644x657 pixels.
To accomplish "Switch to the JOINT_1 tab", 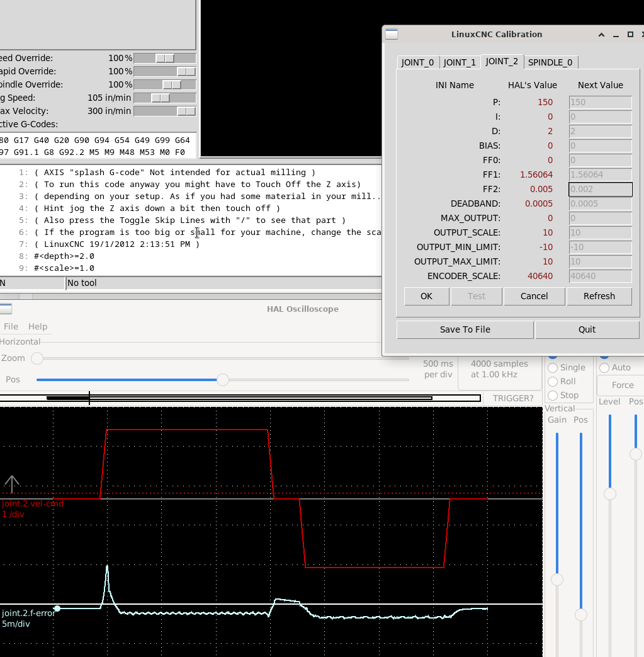I will (460, 62).
